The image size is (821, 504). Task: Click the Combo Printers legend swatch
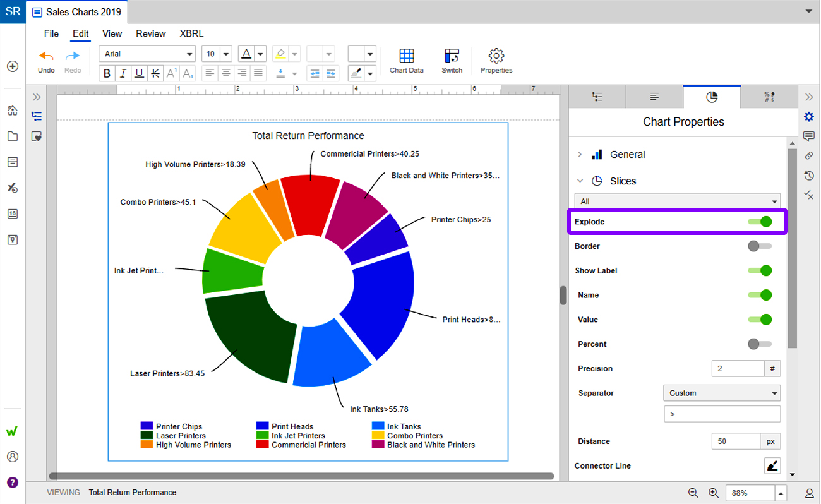(378, 435)
